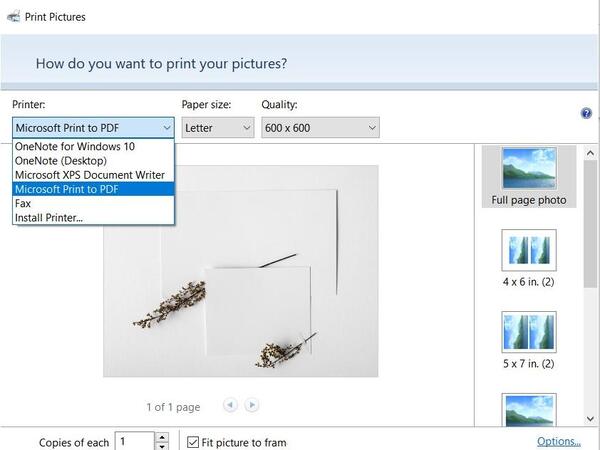Select Install Printer... option
600x450 pixels.
coord(93,217)
